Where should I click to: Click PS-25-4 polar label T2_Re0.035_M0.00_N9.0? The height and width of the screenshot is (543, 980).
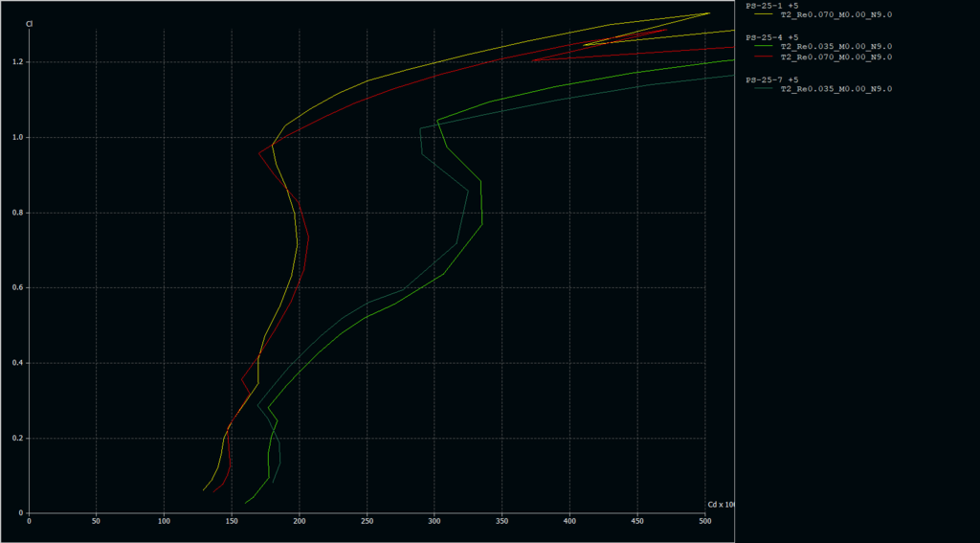[835, 46]
